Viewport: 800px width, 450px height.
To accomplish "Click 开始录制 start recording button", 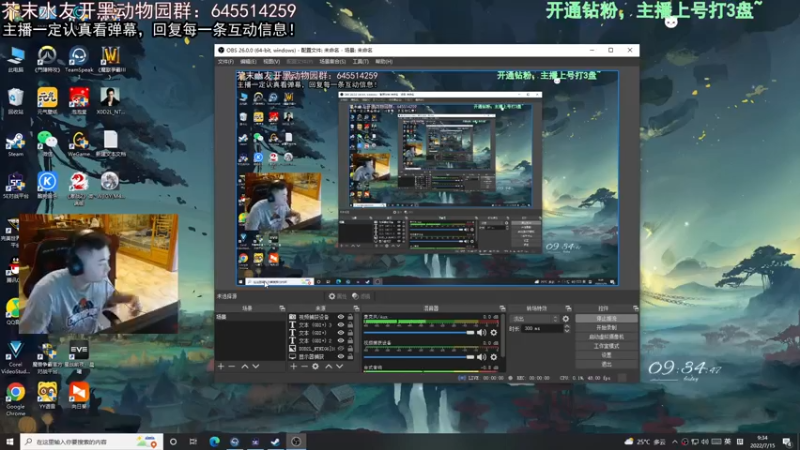I will (x=606, y=328).
